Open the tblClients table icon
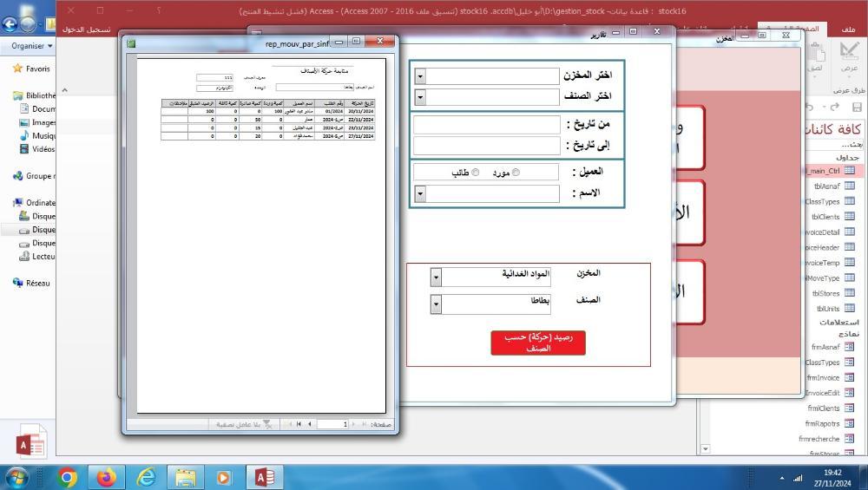 pos(849,217)
